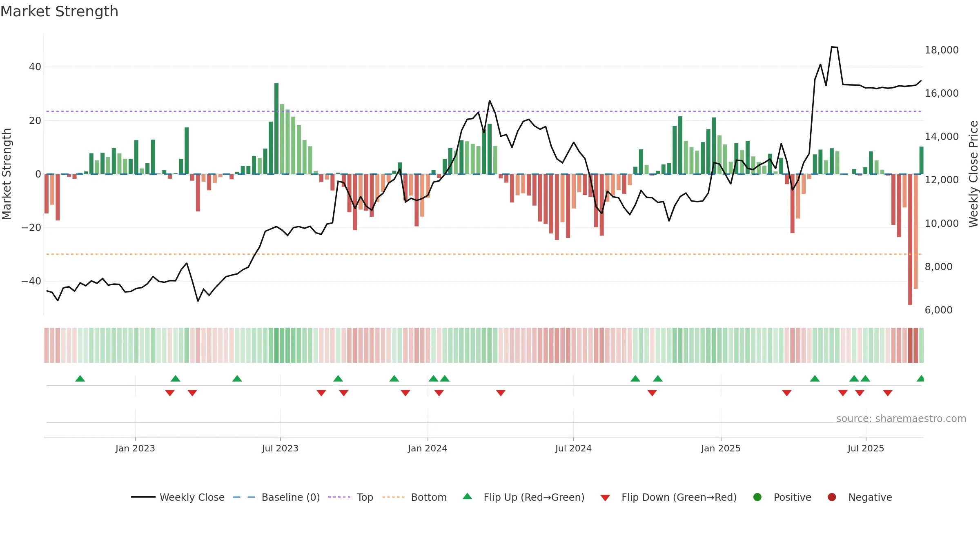Click the chart title Market Strength

tap(59, 11)
